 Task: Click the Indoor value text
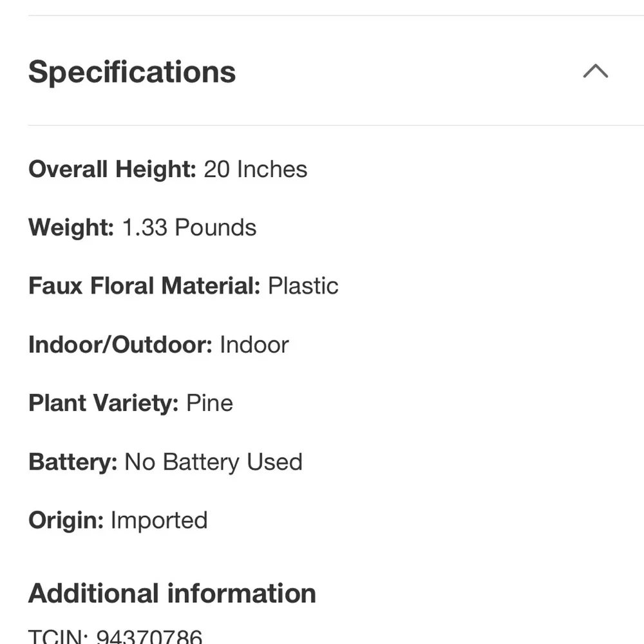tap(254, 345)
